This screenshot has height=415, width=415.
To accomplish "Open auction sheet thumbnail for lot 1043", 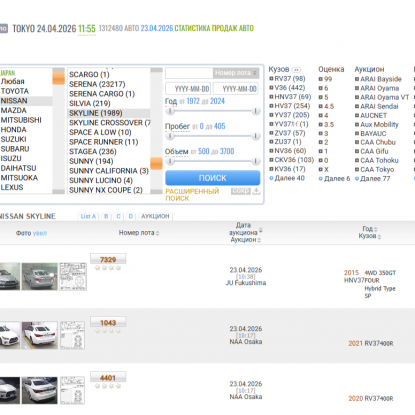I will point(72,335).
